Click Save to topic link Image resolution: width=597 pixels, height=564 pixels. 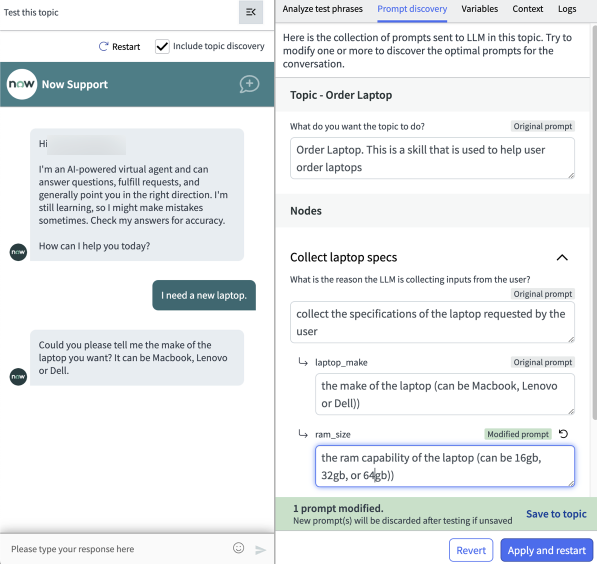pyautogui.click(x=556, y=514)
